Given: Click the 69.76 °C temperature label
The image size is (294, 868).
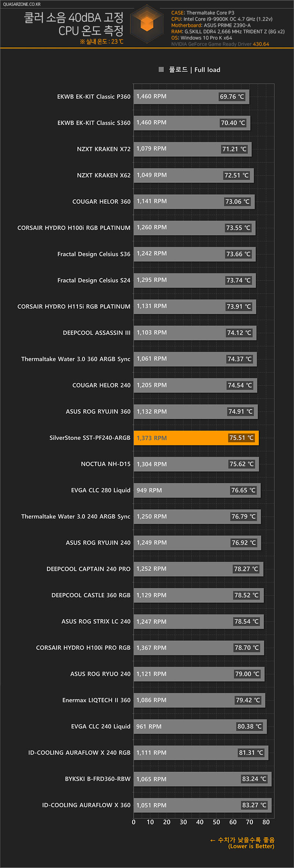Looking at the screenshot, I should coord(232,97).
